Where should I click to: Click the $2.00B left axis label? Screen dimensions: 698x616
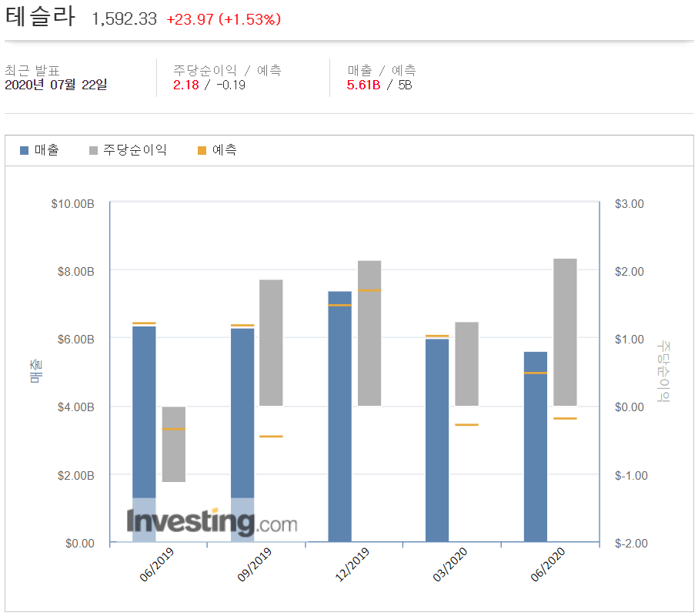(x=76, y=476)
